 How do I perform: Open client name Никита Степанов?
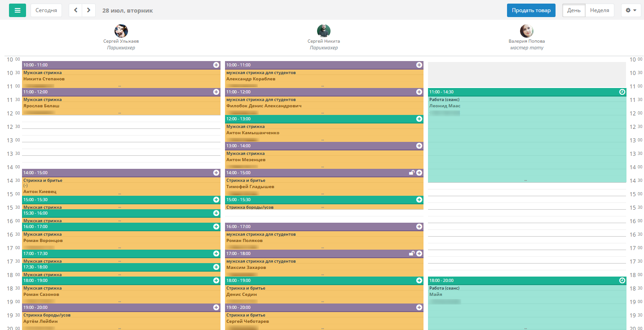coord(44,79)
